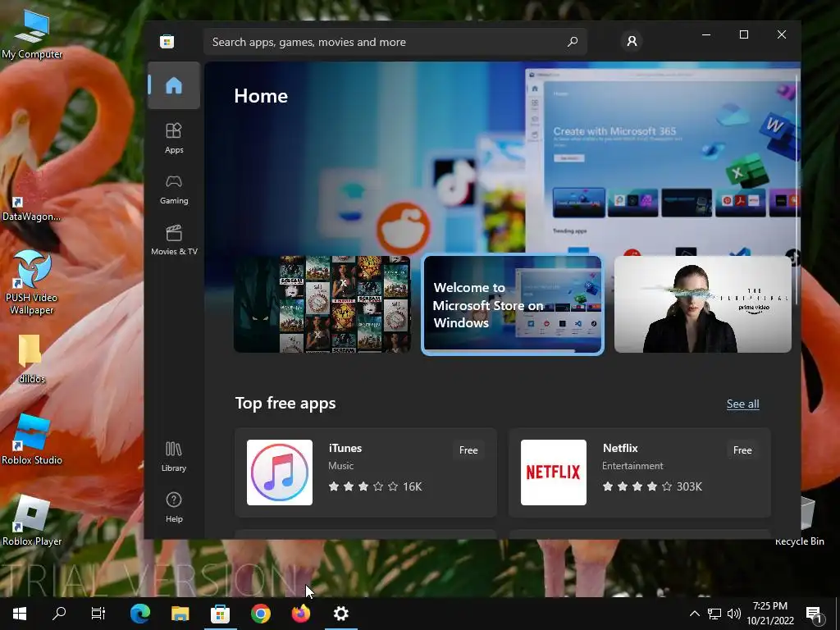Image resolution: width=840 pixels, height=630 pixels.
Task: Open the Library in Store sidebar
Action: coord(174,456)
